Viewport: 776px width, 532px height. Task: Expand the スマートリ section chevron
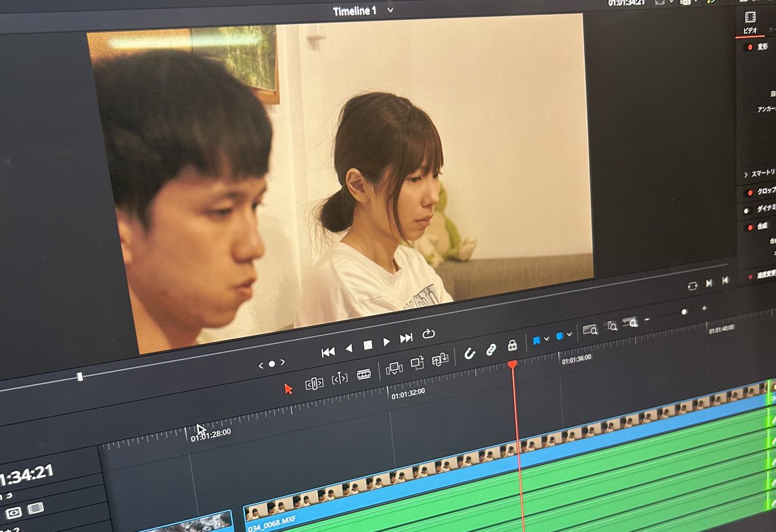point(746,175)
